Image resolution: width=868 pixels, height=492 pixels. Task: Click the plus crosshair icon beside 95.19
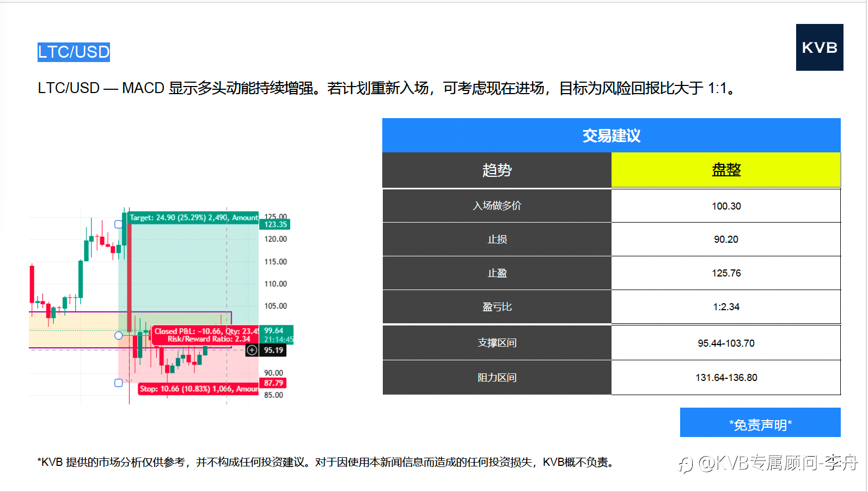pyautogui.click(x=252, y=350)
